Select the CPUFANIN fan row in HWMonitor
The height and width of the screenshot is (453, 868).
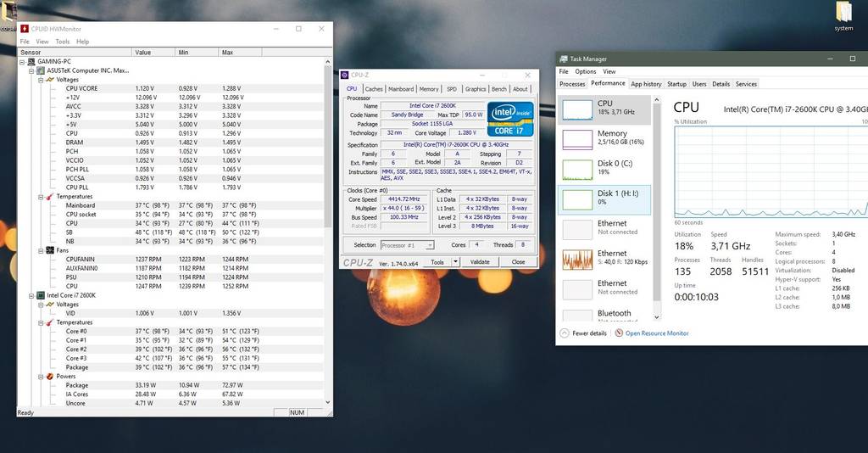point(170,260)
